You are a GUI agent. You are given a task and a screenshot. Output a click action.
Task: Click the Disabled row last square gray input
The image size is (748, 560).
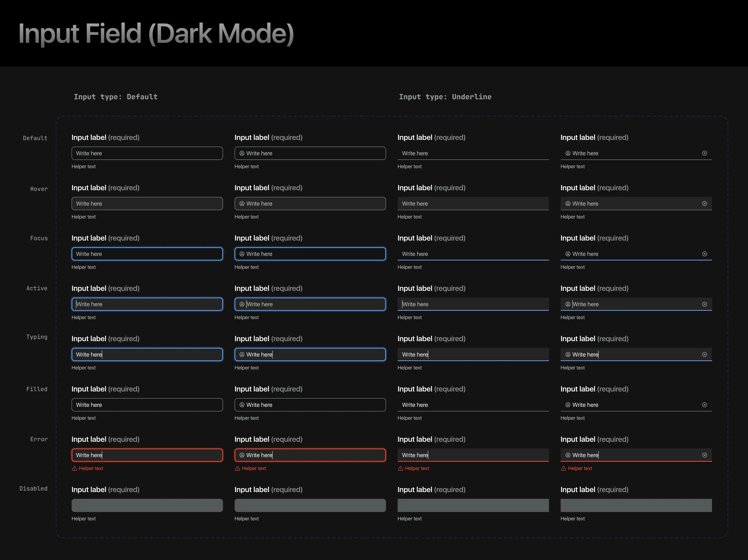coord(636,505)
